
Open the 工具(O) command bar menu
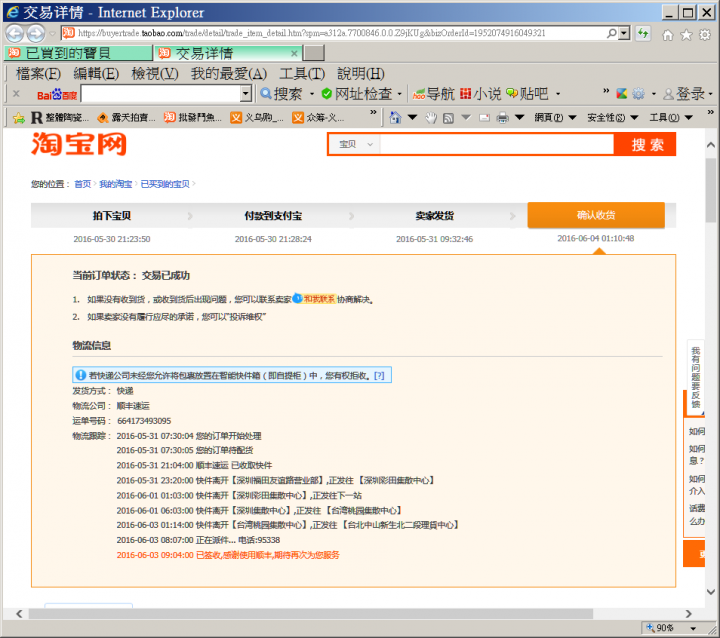pos(671,118)
